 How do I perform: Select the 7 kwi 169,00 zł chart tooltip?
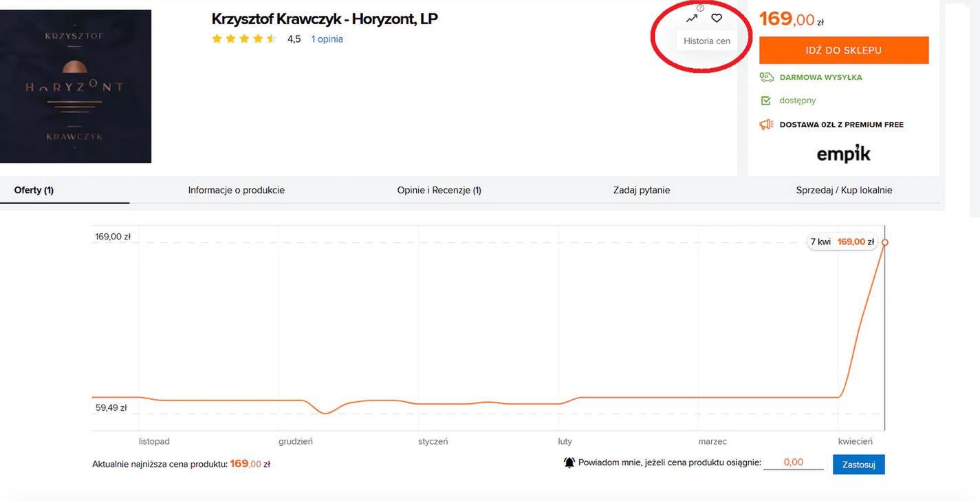coord(843,242)
